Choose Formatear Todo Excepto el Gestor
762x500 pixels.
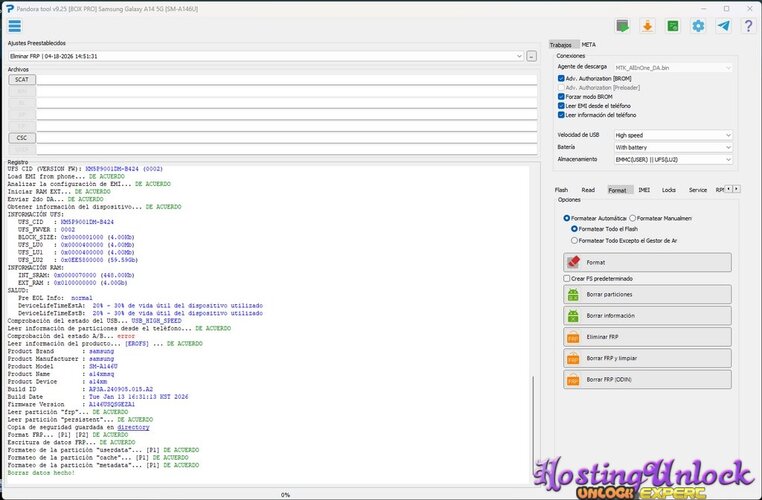[574, 241]
